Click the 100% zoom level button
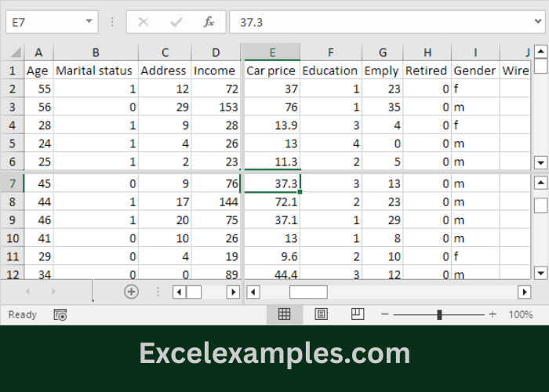 pos(521,314)
